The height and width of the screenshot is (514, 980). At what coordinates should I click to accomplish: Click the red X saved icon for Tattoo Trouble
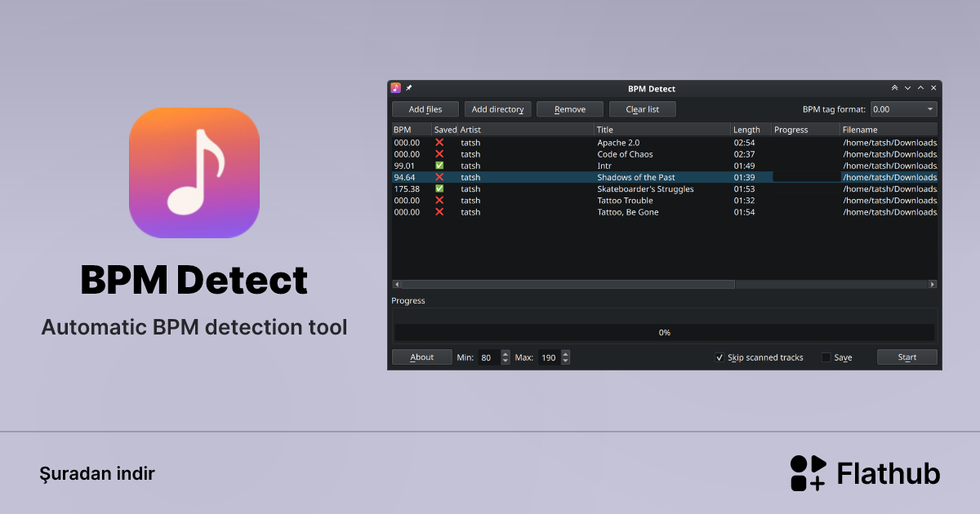click(439, 200)
